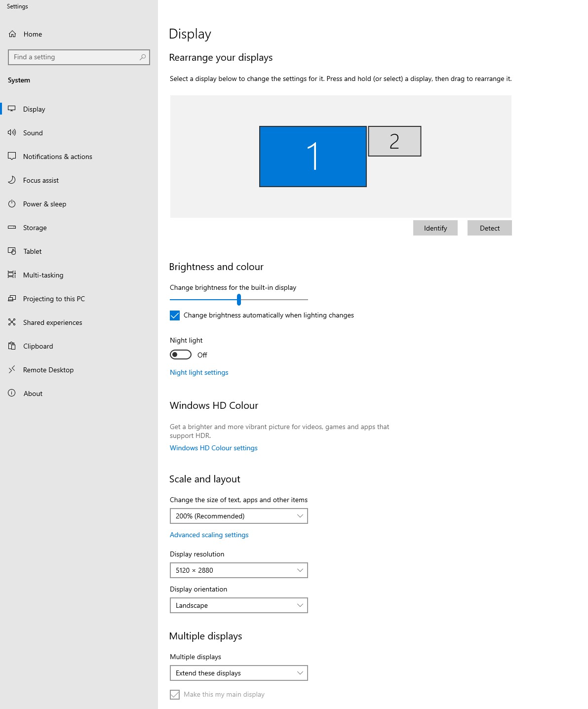The height and width of the screenshot is (709, 588).
Task: Open the Landscape orientation dropdown
Action: (x=239, y=605)
